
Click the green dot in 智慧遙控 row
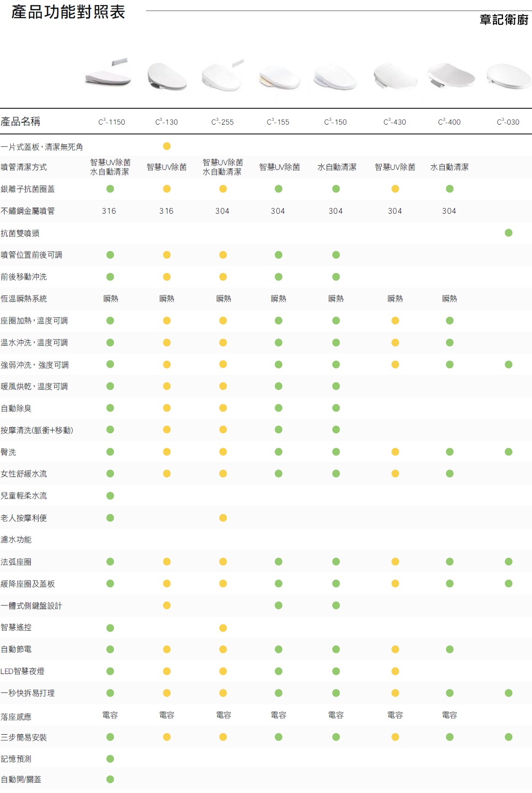click(x=110, y=628)
